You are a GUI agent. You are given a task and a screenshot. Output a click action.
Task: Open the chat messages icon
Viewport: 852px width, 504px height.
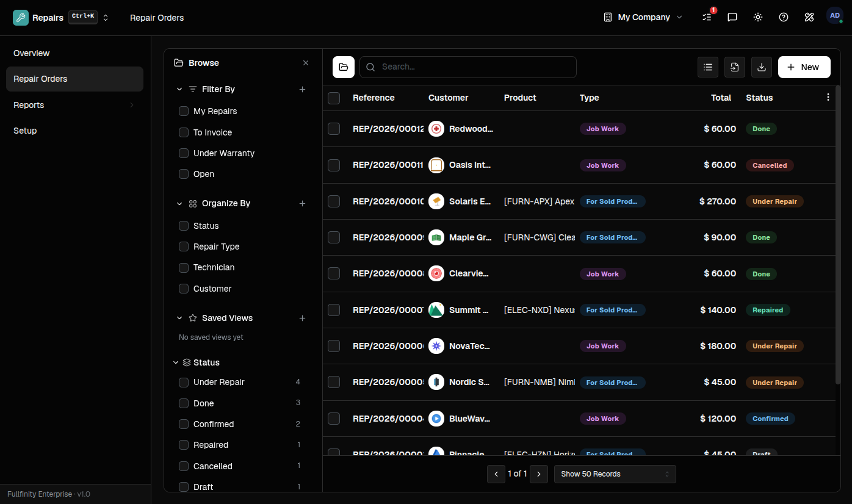732,17
